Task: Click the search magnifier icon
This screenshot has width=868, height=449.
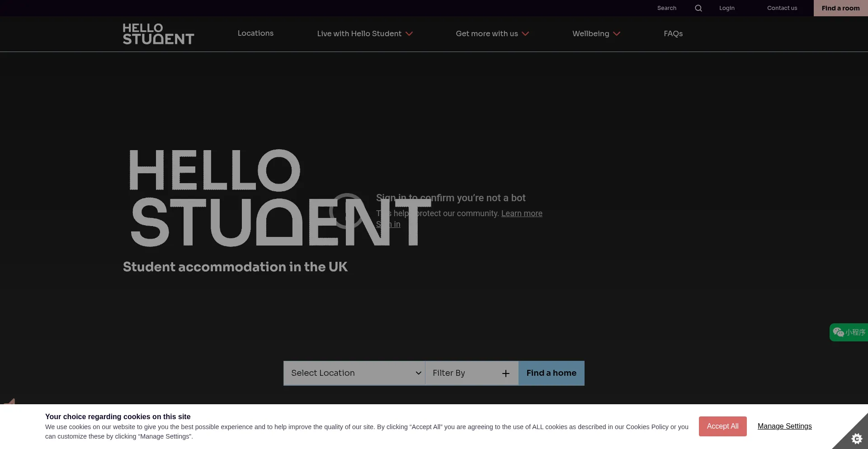Action: coord(698,8)
